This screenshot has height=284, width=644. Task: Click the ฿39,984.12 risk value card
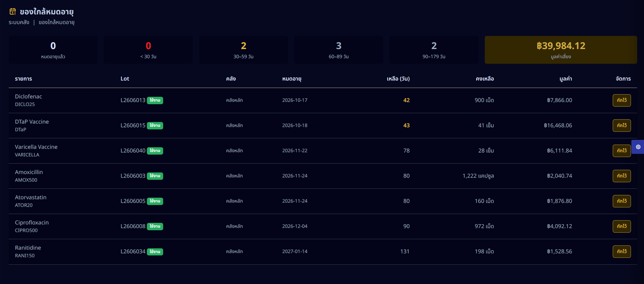point(561,50)
